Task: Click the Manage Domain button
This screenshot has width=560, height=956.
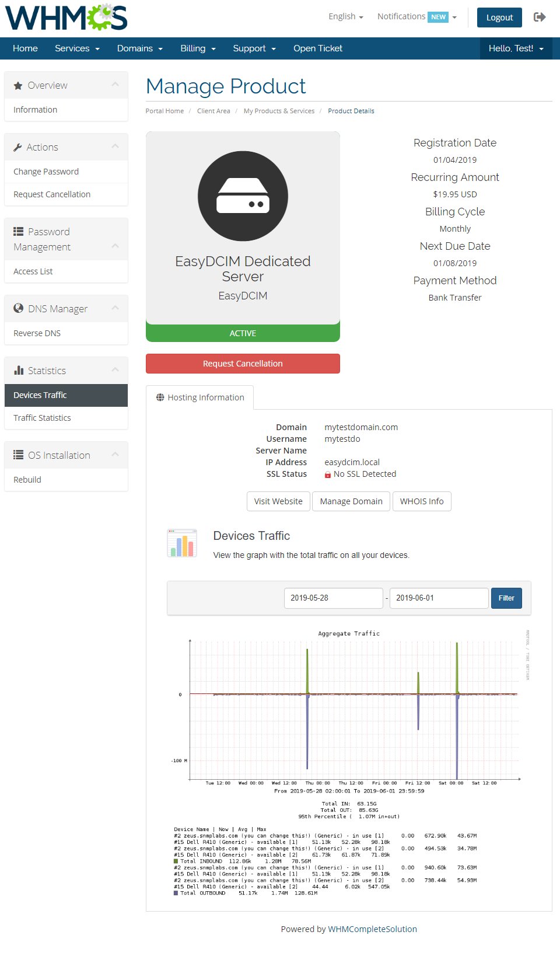Action: coord(351,501)
